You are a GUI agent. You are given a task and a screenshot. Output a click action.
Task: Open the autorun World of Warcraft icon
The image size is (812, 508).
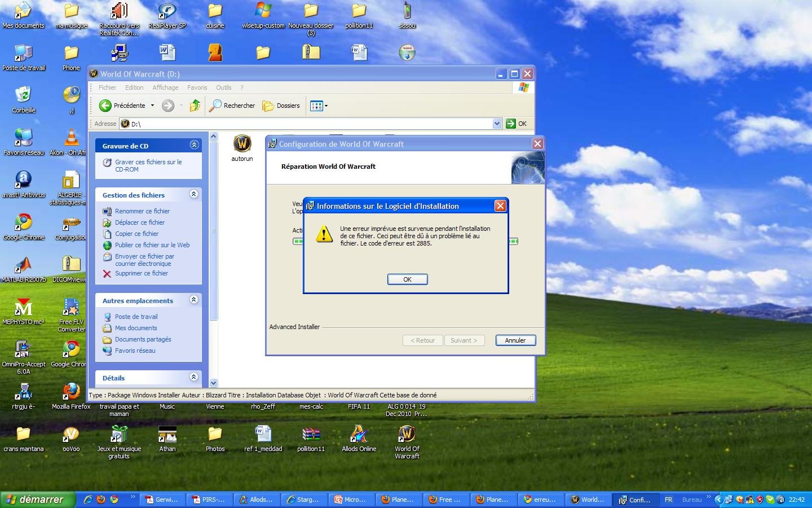pos(242,144)
